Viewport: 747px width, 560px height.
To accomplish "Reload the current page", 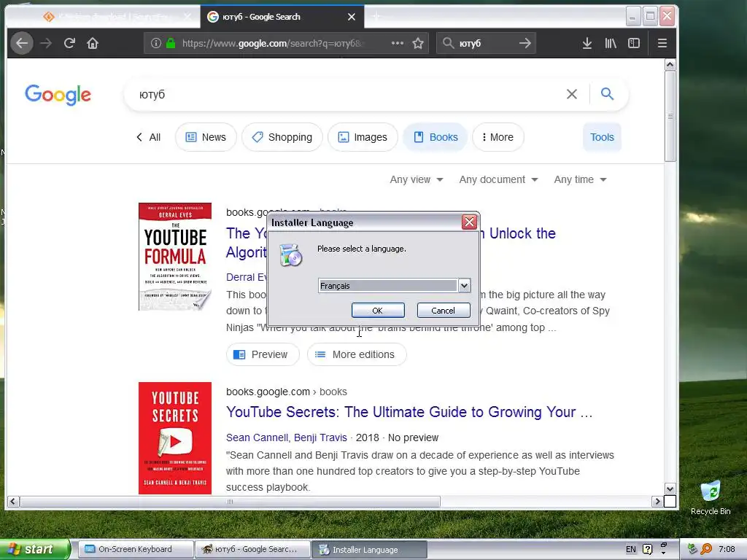I will click(69, 43).
